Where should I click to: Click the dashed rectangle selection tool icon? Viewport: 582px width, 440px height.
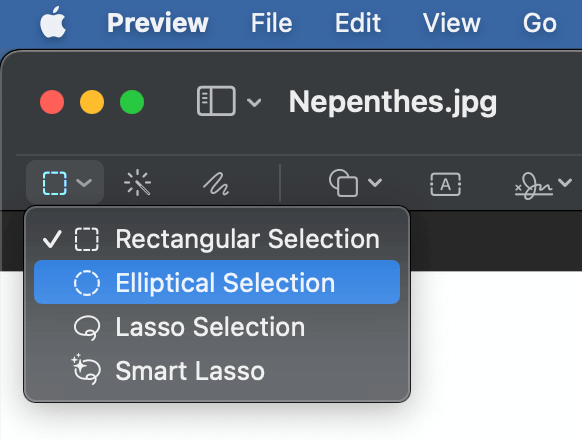pyautogui.click(x=55, y=183)
